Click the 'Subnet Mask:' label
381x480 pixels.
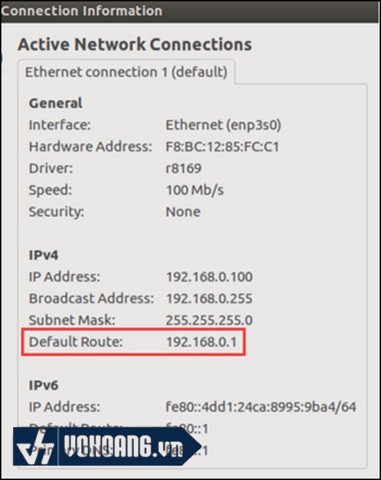72,320
